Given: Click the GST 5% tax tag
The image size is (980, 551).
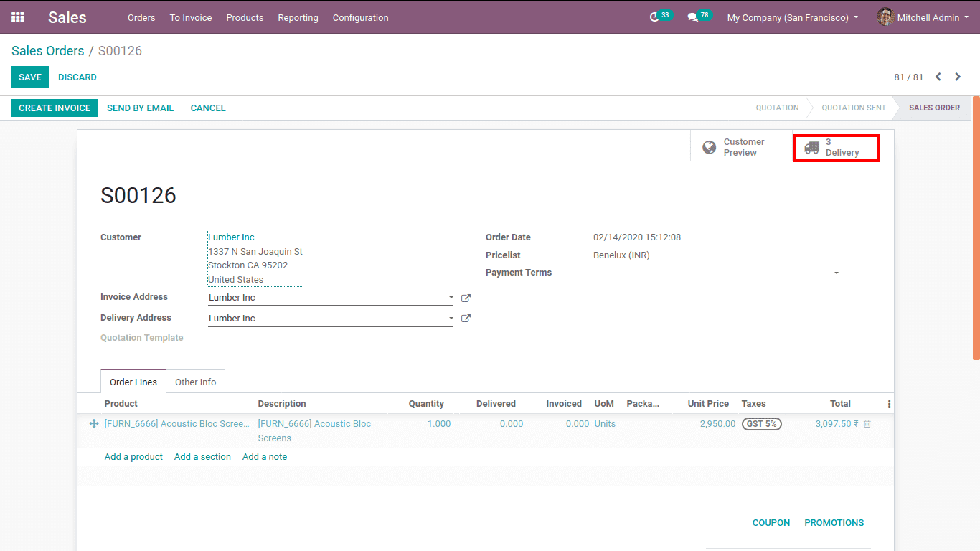Looking at the screenshot, I should coord(761,424).
